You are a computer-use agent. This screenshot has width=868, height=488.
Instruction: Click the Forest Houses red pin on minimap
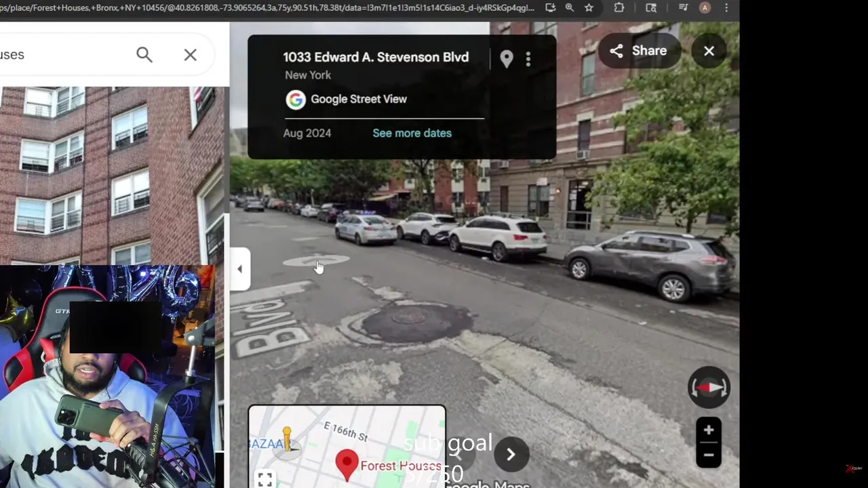coord(347,465)
